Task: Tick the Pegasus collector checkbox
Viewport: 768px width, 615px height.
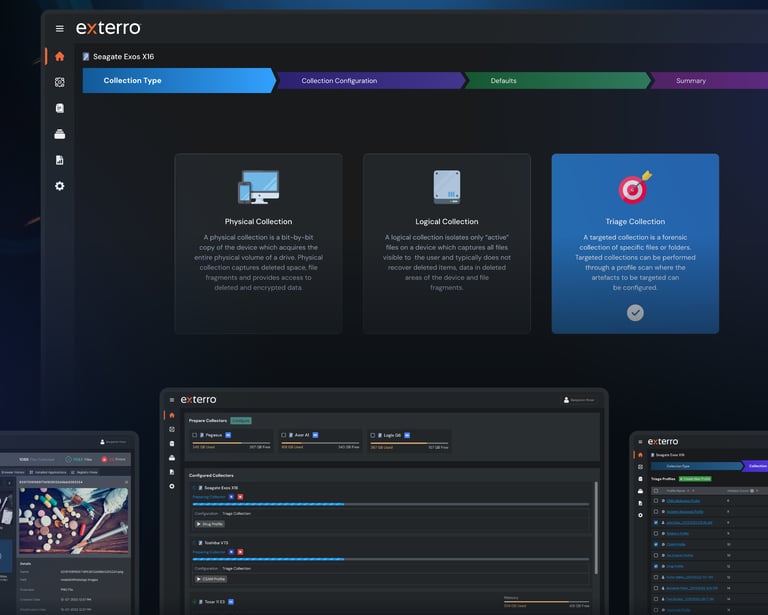Action: [x=194, y=435]
